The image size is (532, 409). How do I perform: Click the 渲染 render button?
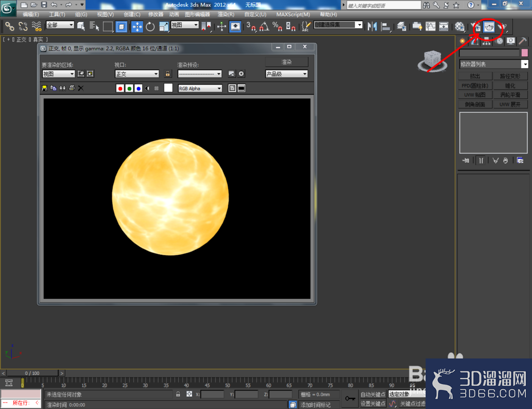[x=286, y=62]
